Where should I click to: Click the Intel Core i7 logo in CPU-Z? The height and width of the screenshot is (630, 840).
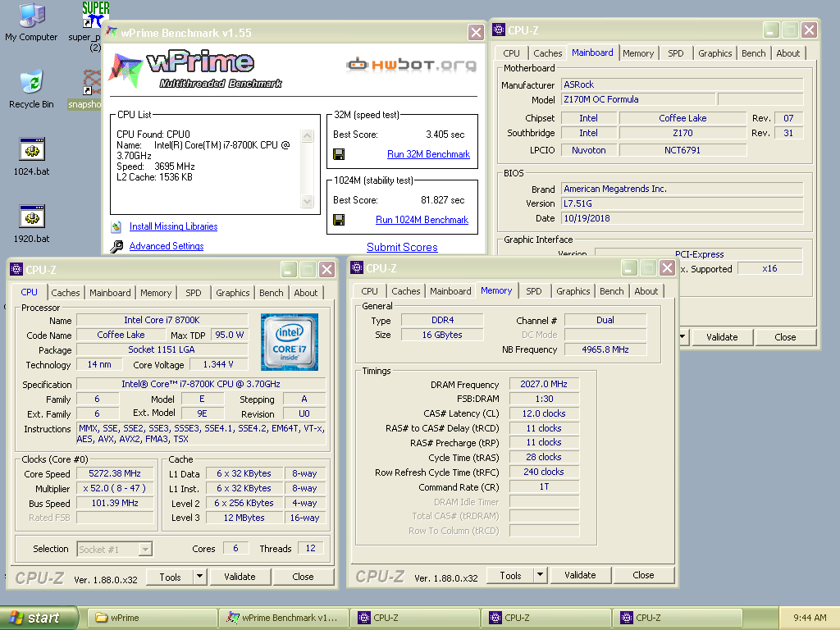290,342
